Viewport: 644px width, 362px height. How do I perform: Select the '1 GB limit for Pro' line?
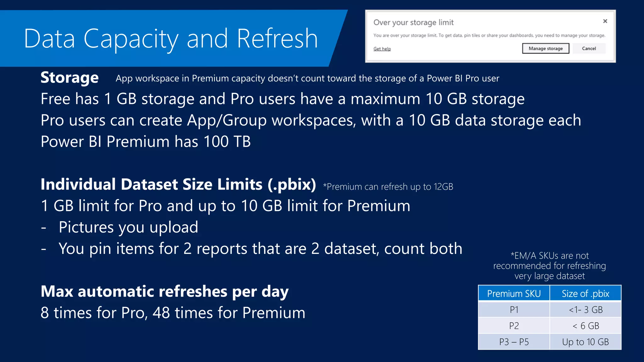tap(225, 206)
